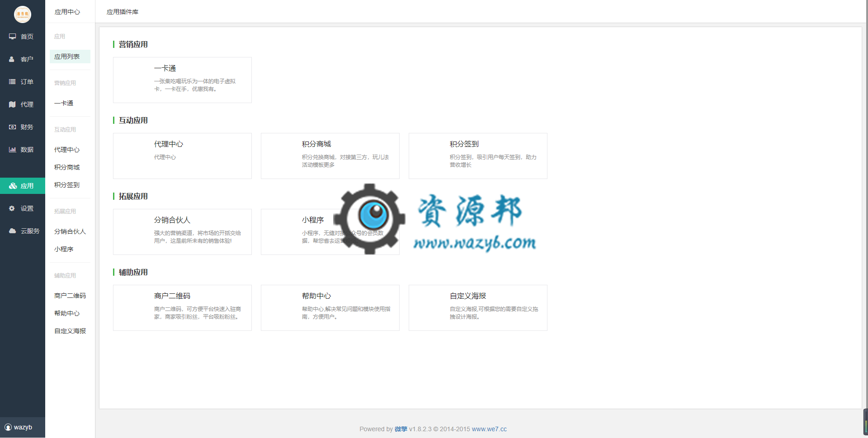The height and width of the screenshot is (438, 868).
Task: Open the 小程序 app card title
Action: pos(313,220)
